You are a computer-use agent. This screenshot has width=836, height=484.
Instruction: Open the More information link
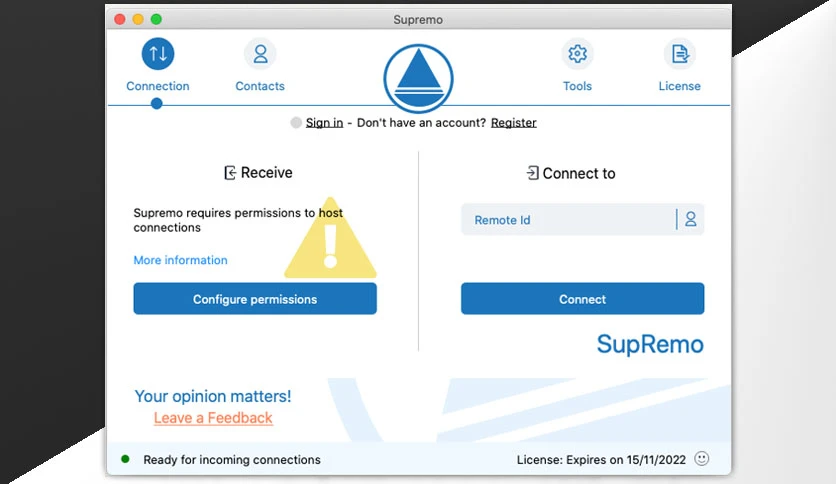tap(180, 260)
